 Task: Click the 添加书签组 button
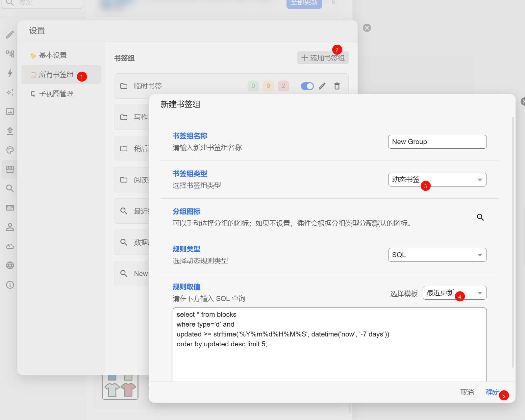[323, 58]
